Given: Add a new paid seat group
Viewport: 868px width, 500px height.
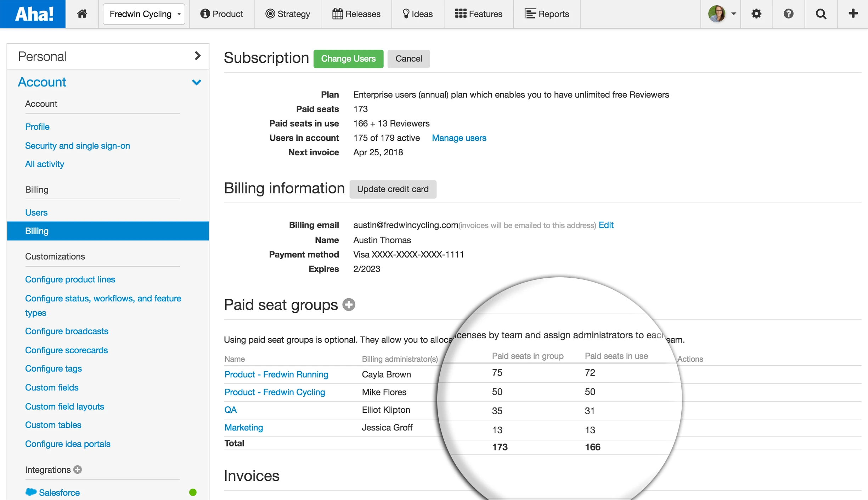Looking at the screenshot, I should (349, 305).
